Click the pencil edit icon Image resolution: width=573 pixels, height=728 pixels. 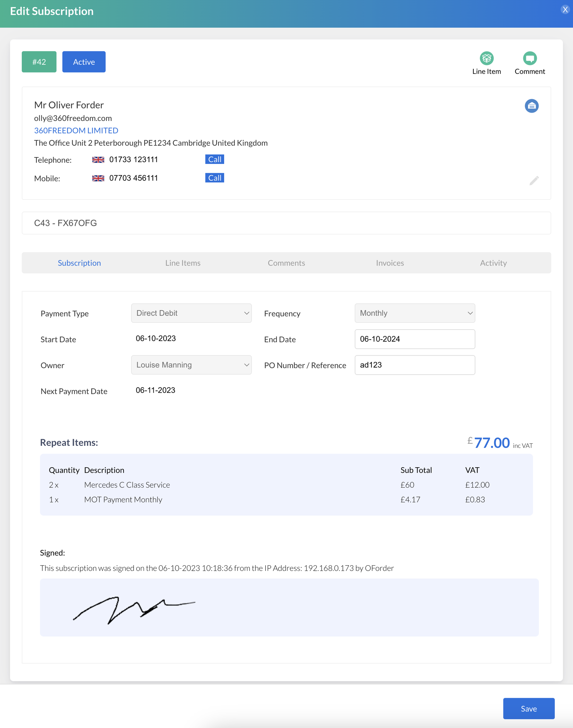534,181
